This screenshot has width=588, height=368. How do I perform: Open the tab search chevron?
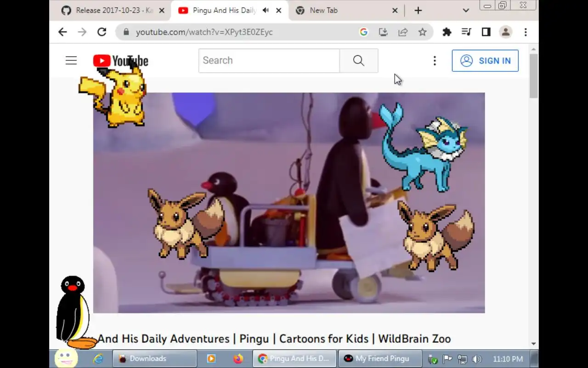pos(466,10)
